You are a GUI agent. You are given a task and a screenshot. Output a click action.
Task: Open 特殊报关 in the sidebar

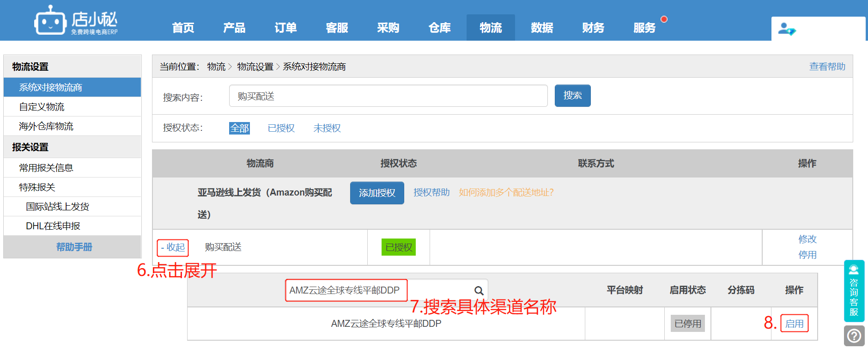72,187
